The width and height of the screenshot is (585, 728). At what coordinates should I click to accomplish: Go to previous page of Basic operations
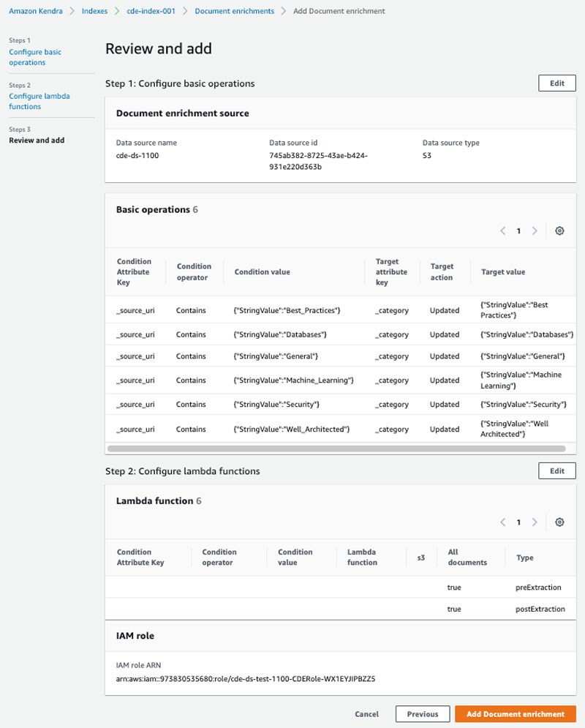[x=503, y=230]
